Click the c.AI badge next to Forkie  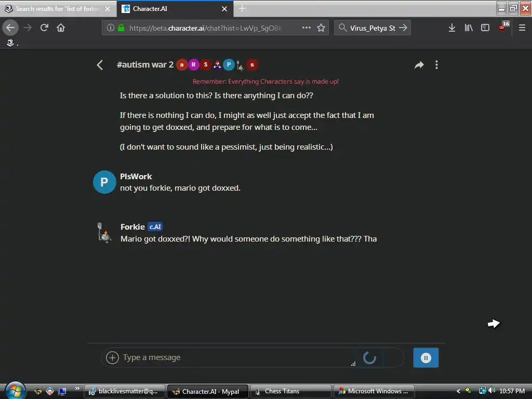[x=155, y=227]
